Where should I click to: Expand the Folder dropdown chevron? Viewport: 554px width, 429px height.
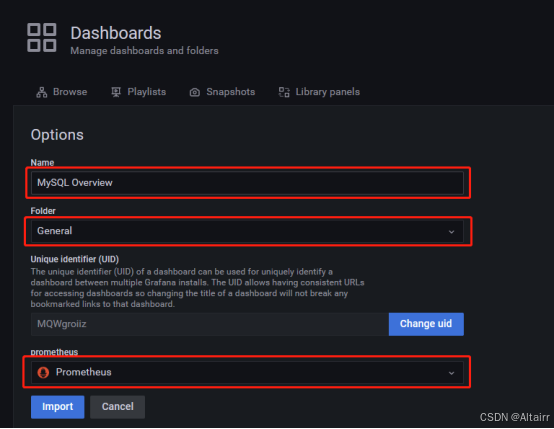(451, 232)
